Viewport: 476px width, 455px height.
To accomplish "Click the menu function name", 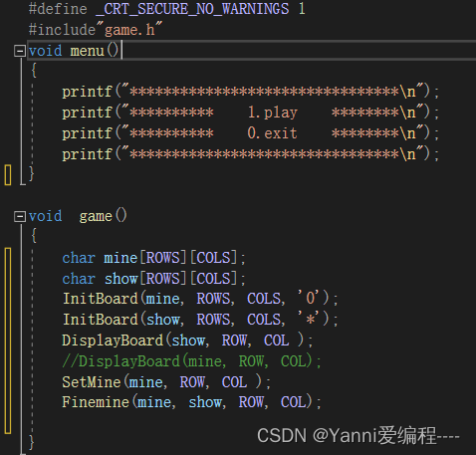I will tap(88, 51).
